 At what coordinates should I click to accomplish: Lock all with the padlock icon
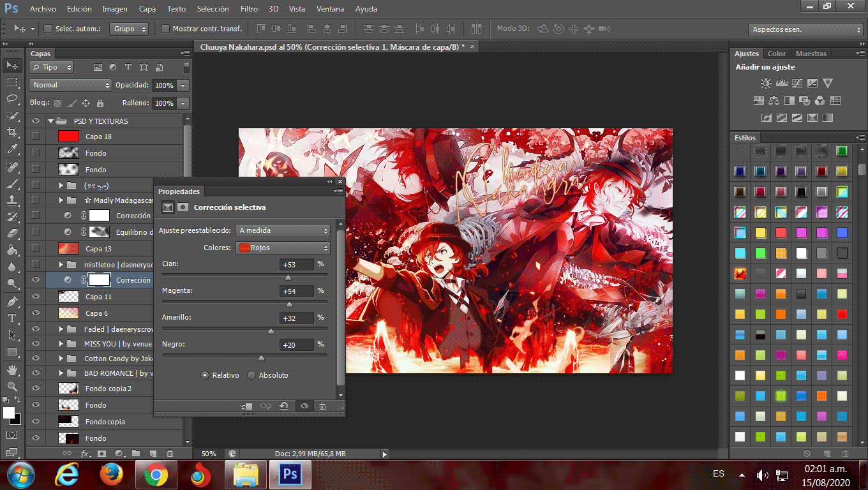click(100, 103)
